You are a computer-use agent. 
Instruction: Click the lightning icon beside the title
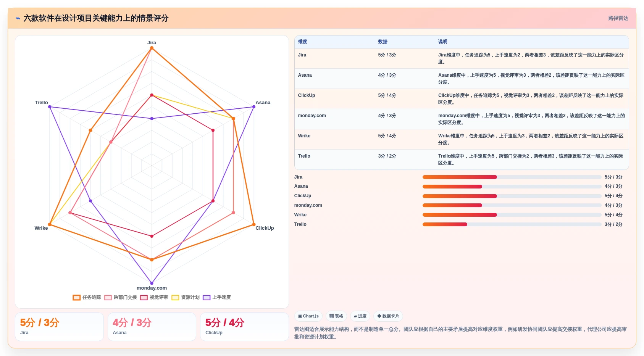18,18
